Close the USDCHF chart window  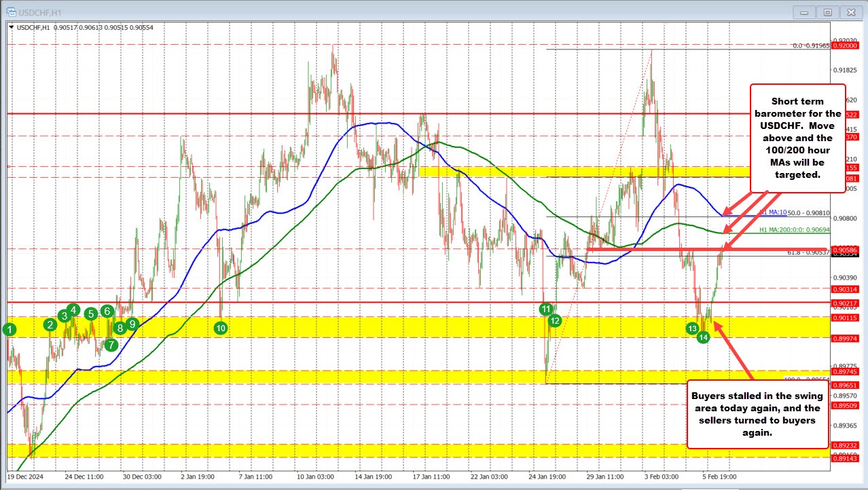[x=849, y=12]
